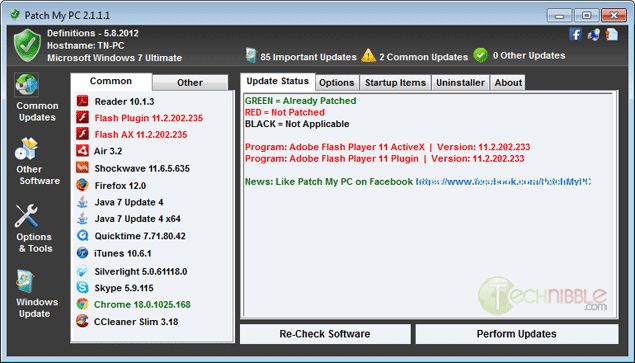Viewport: 635px width, 363px height.
Task: Click the Perform Updates button
Action: 516,334
